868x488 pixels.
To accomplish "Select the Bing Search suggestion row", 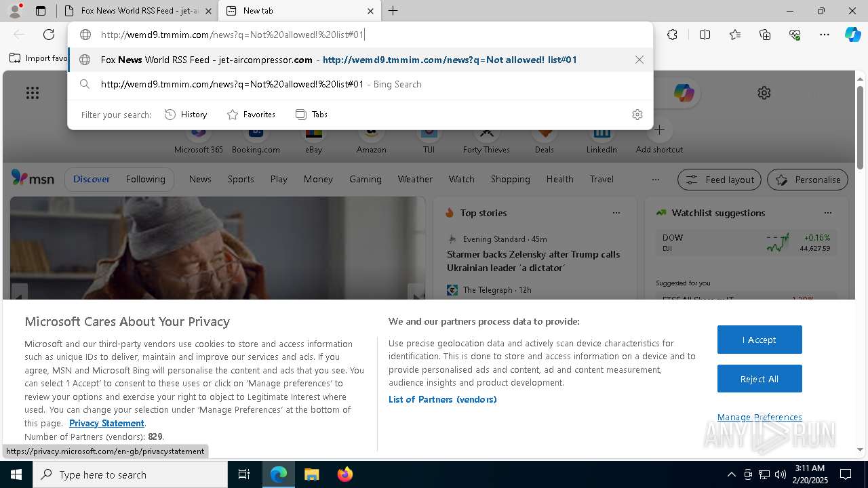I will (x=360, y=84).
